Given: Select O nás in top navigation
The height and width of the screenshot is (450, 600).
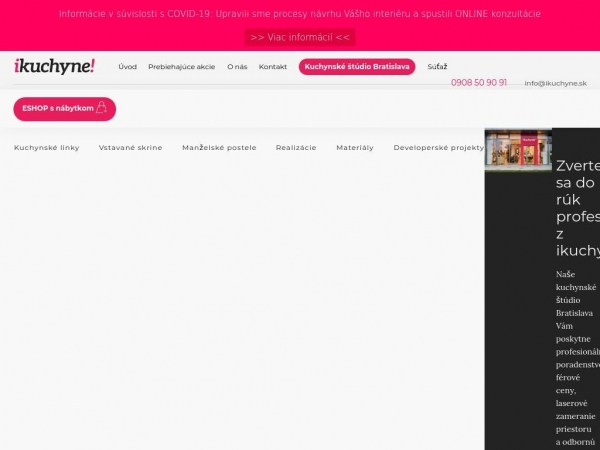Looking at the screenshot, I should pos(237,67).
